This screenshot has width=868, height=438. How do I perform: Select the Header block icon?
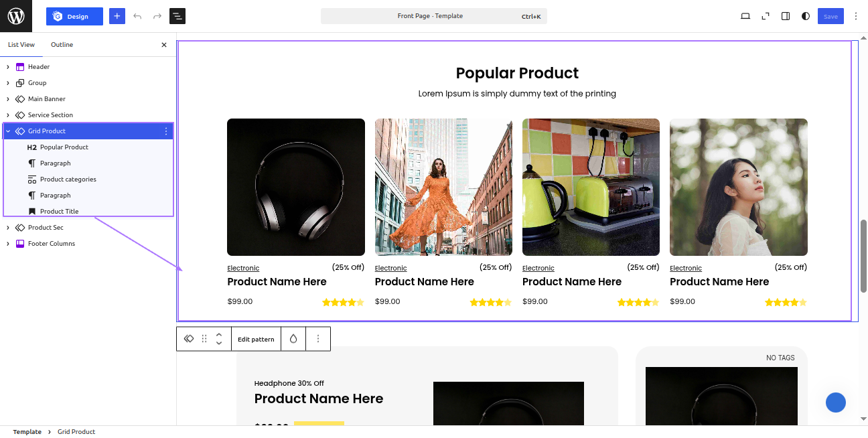20,67
